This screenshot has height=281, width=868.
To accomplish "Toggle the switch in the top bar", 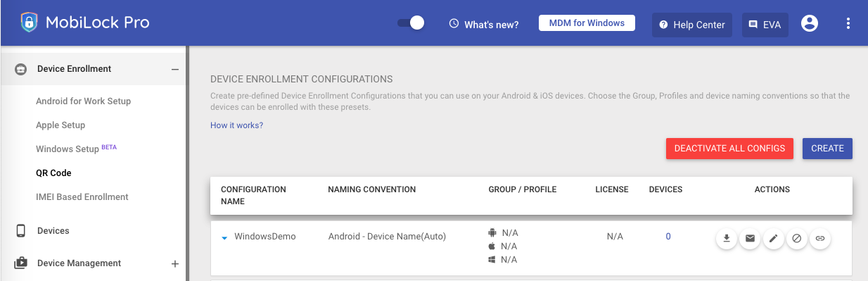I will click(x=411, y=23).
